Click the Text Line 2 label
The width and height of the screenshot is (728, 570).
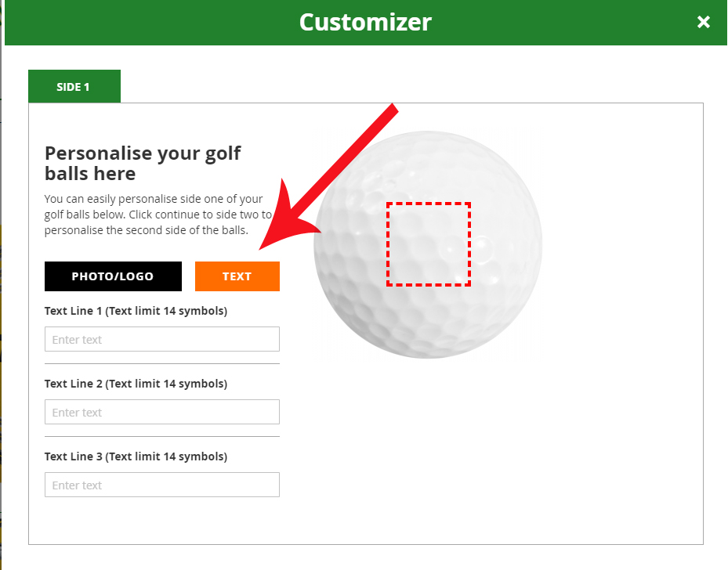pos(136,384)
